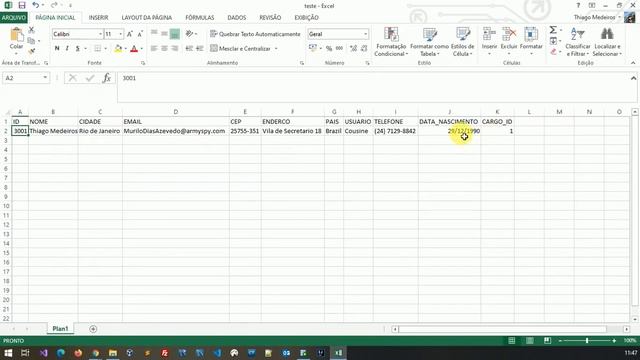Increase font size with the larger A icon

(130, 34)
